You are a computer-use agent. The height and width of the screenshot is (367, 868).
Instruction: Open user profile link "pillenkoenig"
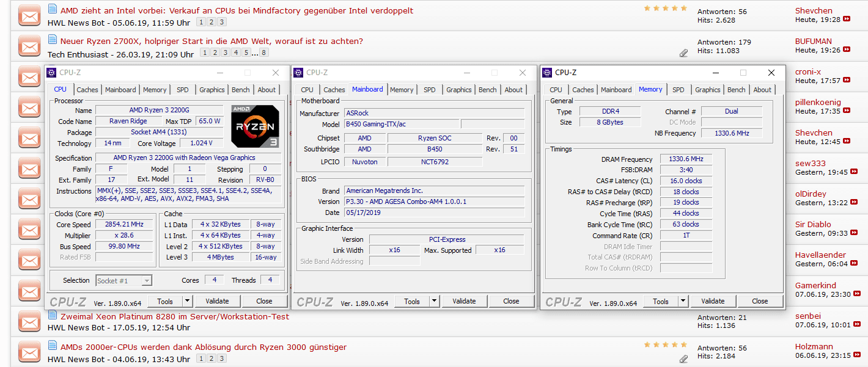click(x=818, y=102)
